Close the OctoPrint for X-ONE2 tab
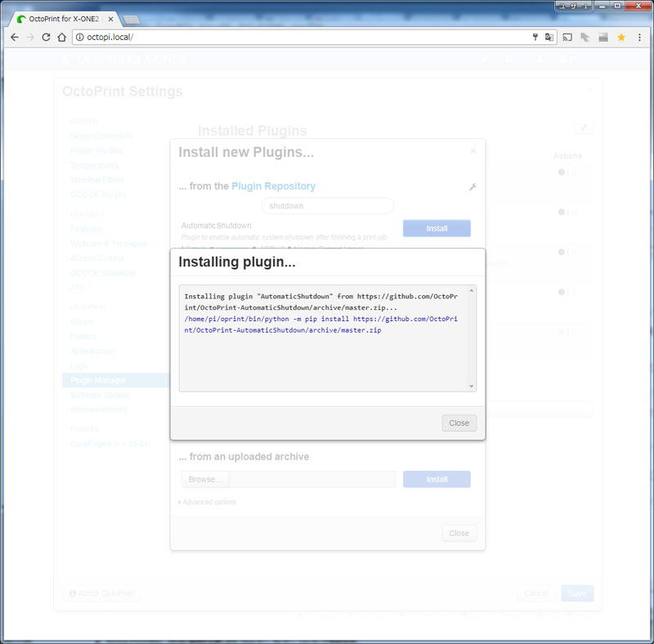654x644 pixels. pos(110,19)
